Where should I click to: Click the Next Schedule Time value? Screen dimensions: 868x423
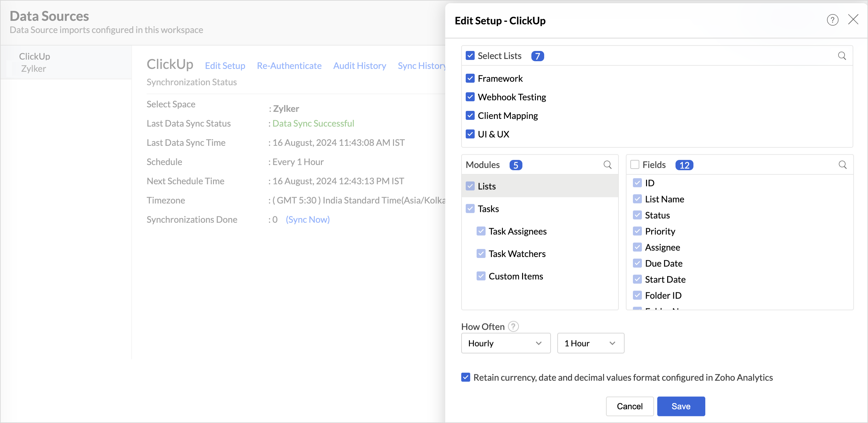click(338, 181)
